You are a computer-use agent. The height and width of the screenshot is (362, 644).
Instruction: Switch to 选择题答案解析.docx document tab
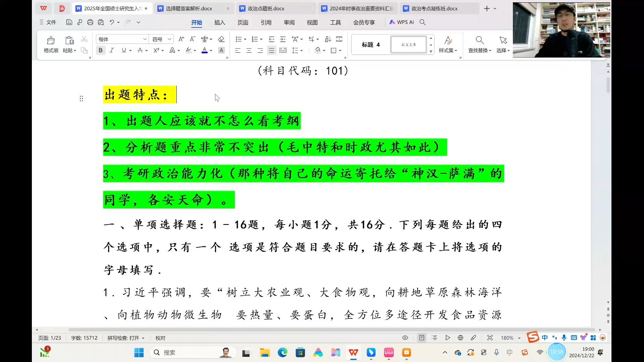click(x=194, y=8)
